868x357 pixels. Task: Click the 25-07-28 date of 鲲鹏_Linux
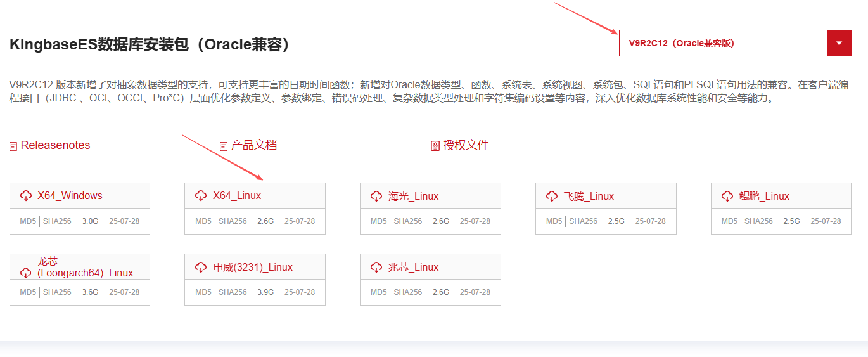pos(826,221)
